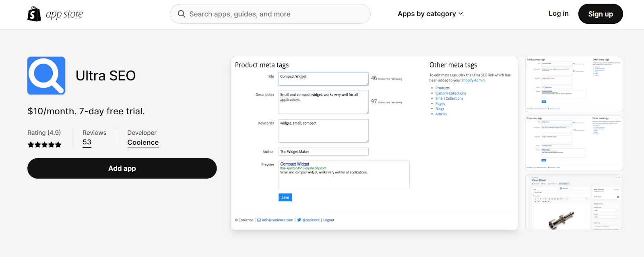Open the 53 reviews link
Screen dimensions: 644x257
87,142
